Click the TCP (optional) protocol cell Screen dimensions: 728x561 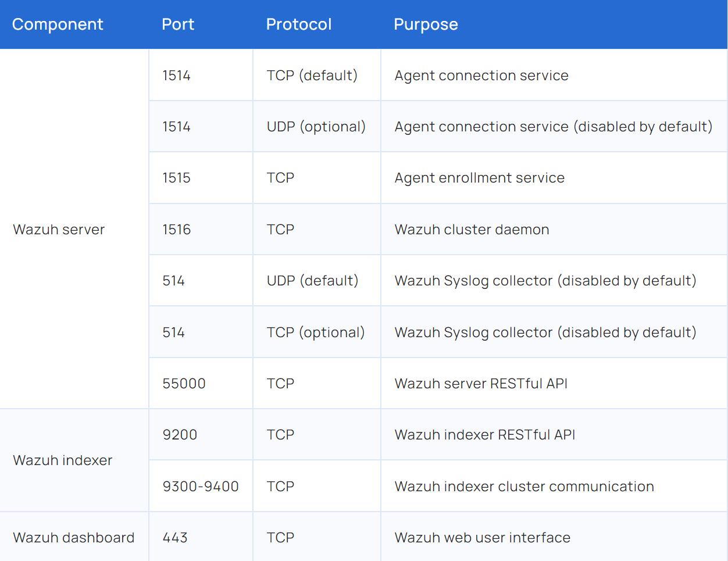316,333
